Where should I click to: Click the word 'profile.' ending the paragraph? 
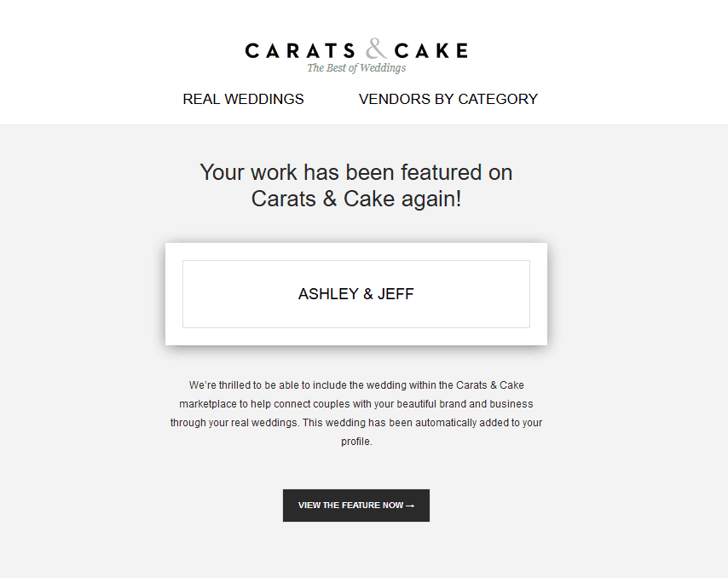356,442
